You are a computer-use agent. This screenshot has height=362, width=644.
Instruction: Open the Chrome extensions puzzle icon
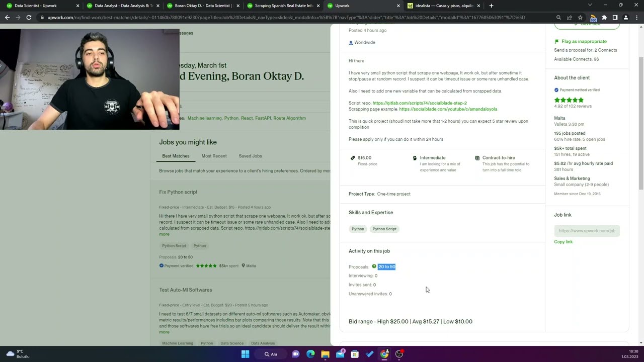[x=604, y=18]
